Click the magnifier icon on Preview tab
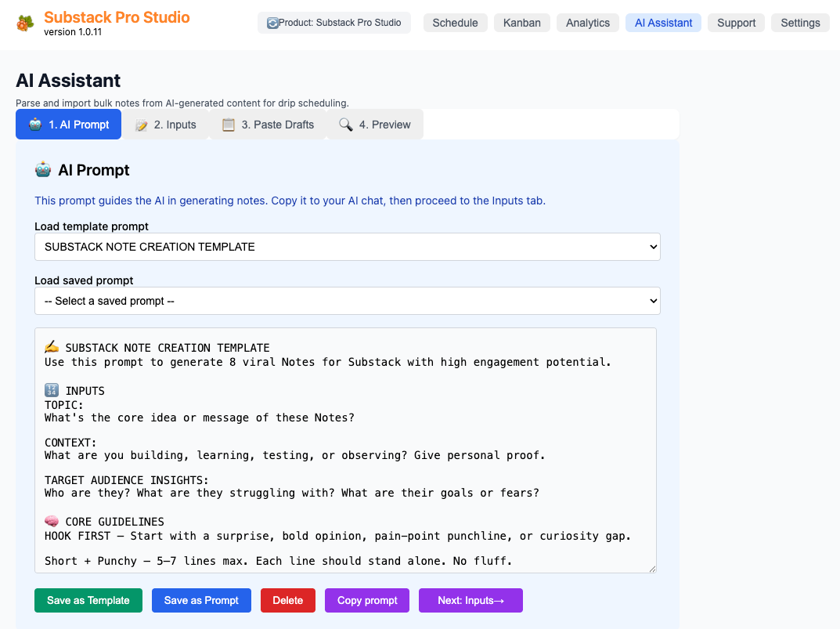This screenshot has width=840, height=629. pos(346,125)
